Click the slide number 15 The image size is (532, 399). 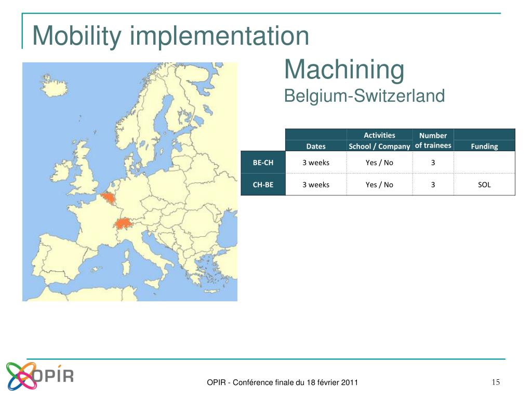click(496, 382)
